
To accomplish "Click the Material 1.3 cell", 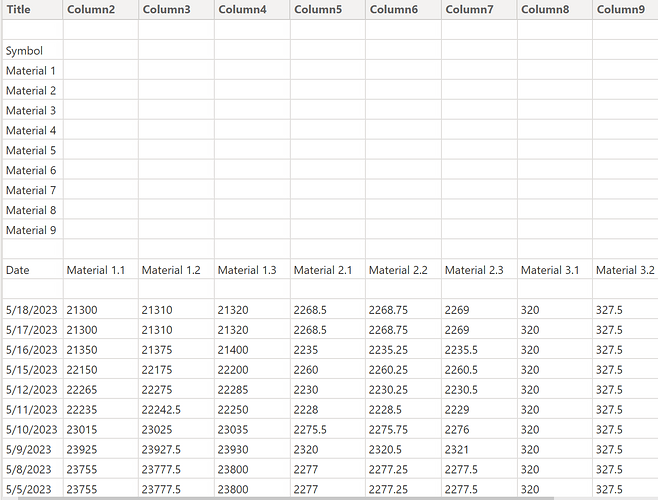I will tap(252, 270).
